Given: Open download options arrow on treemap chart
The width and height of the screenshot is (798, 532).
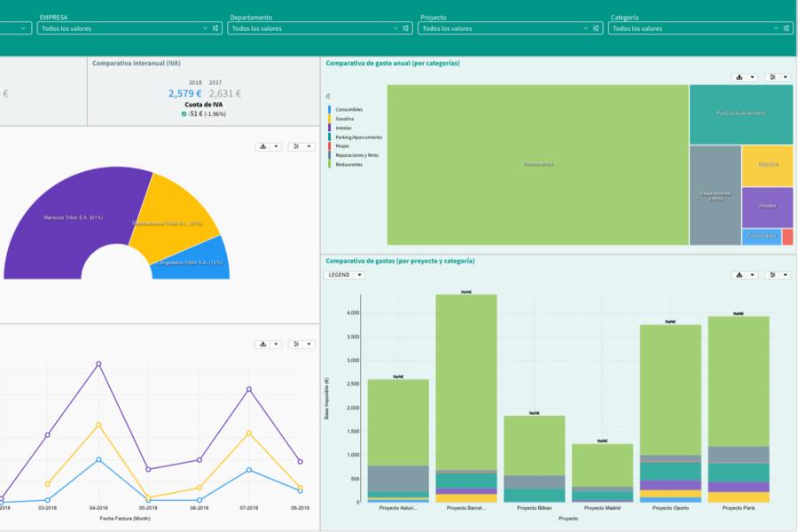Looking at the screenshot, I should pyautogui.click(x=752, y=77).
